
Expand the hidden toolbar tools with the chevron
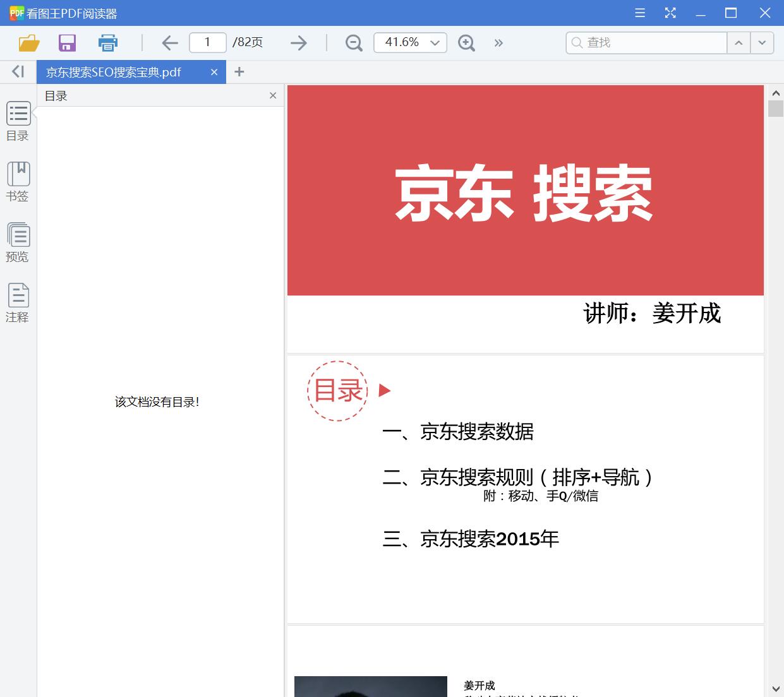coord(498,42)
